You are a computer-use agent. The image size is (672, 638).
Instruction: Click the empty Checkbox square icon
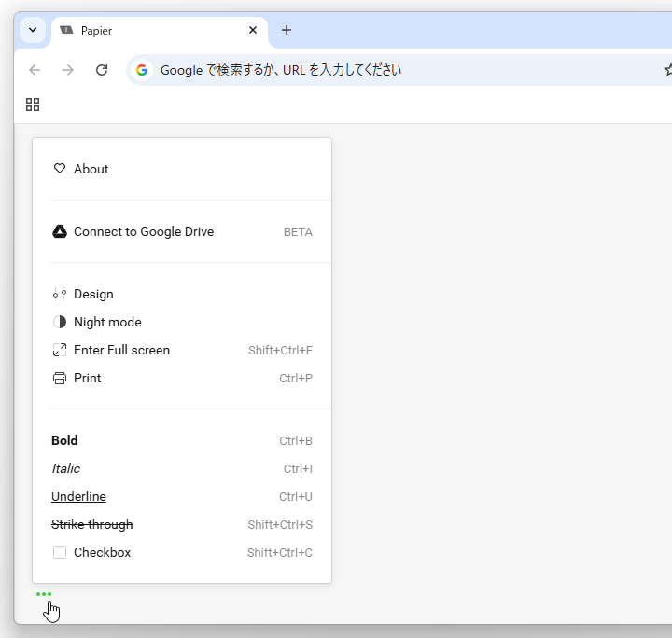(60, 552)
